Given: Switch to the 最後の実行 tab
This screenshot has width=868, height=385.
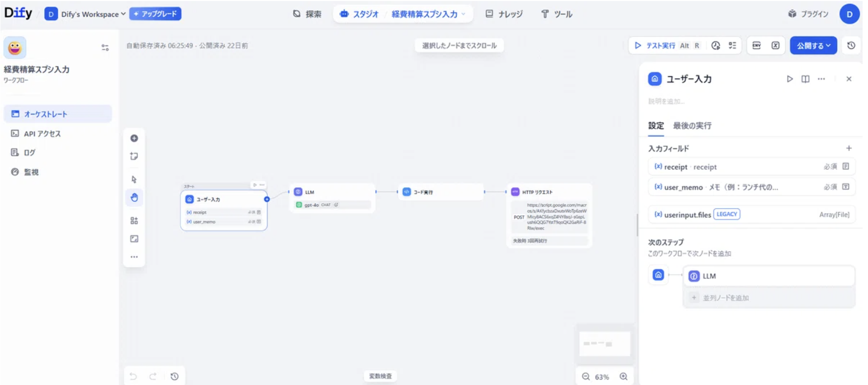Looking at the screenshot, I should pos(692,126).
